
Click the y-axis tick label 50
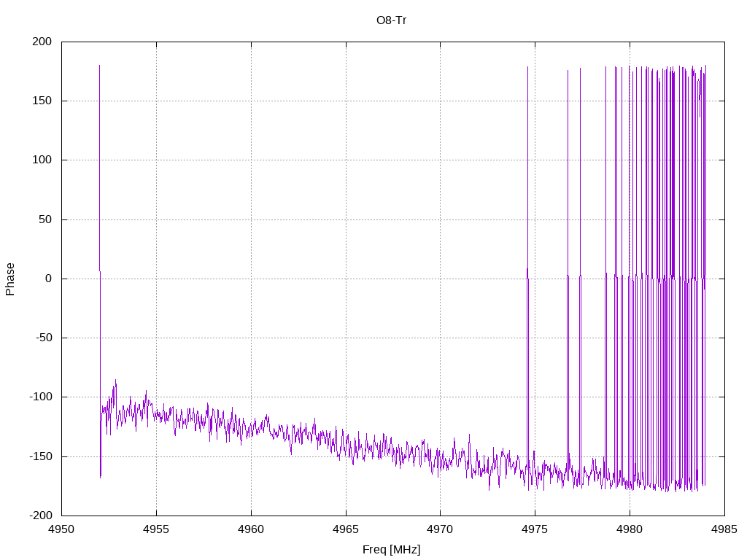click(x=45, y=219)
